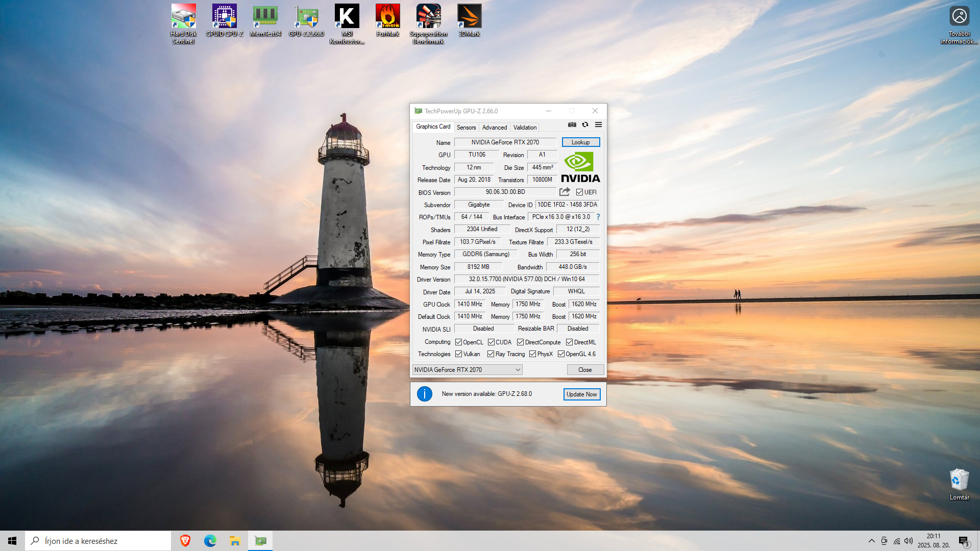Toggle the Ray Tracing checkbox
Screen dimensions: 980x551
tap(491, 354)
